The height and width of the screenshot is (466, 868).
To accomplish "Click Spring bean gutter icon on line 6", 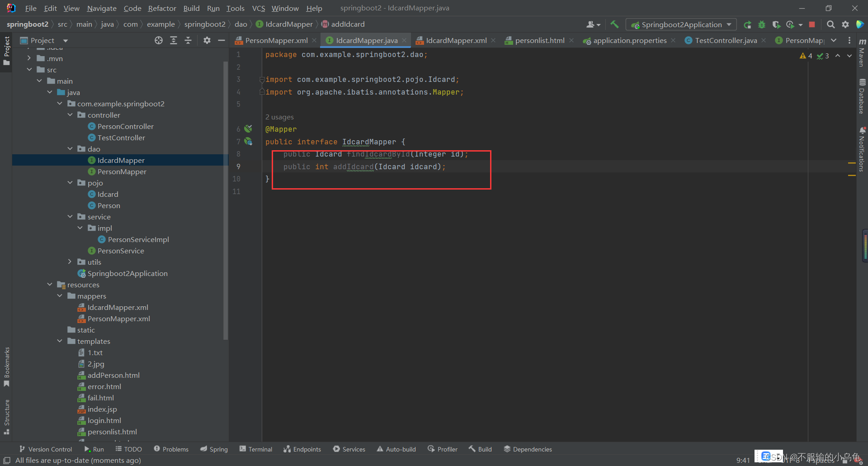I will tap(248, 128).
